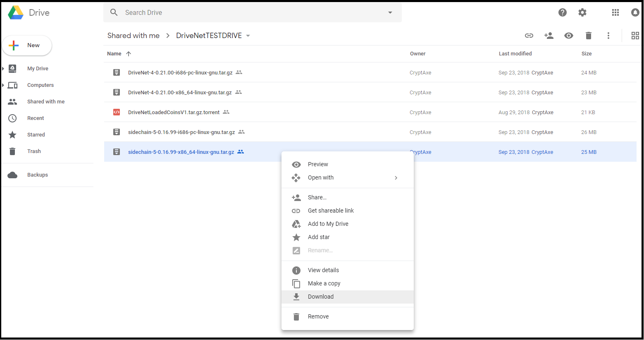Click 24 MB size of first file
Viewport: 644px width, 340px height.
click(589, 73)
